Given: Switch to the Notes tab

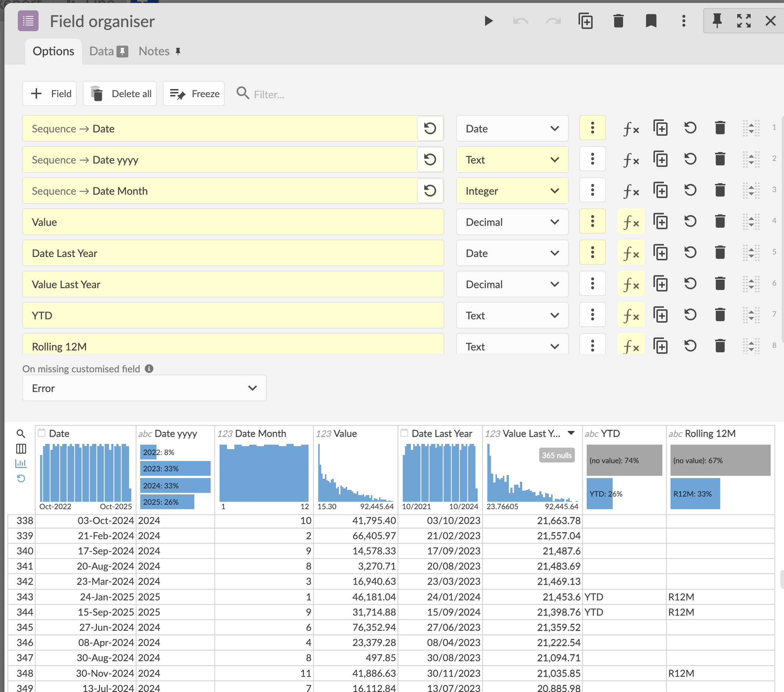Looking at the screenshot, I should click(x=154, y=52).
